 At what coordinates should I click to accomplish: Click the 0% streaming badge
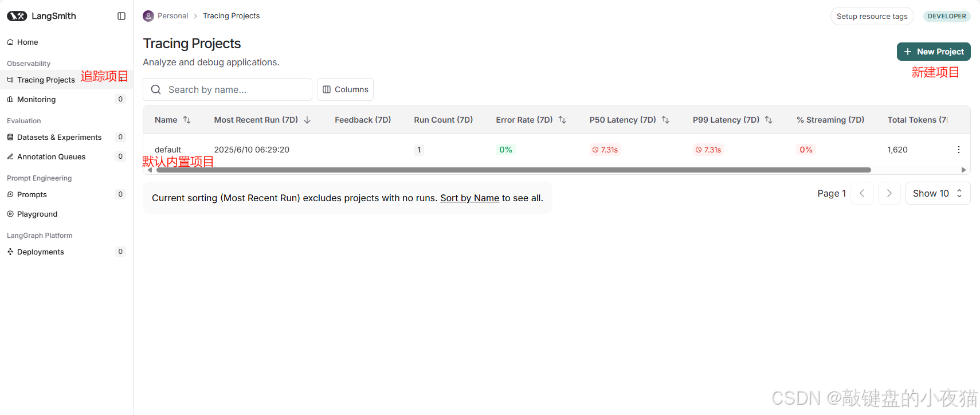point(806,150)
